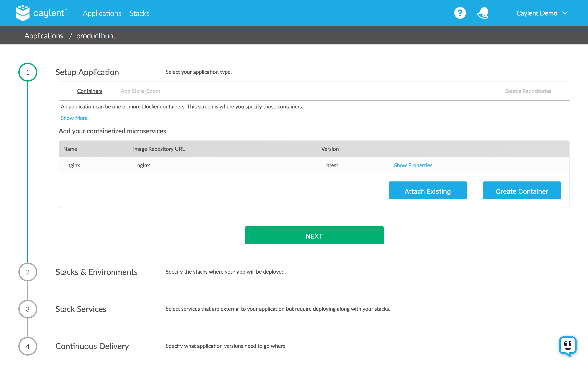Select step 1 circle indicator
Image resolution: width=588 pixels, height=367 pixels.
pos(28,72)
